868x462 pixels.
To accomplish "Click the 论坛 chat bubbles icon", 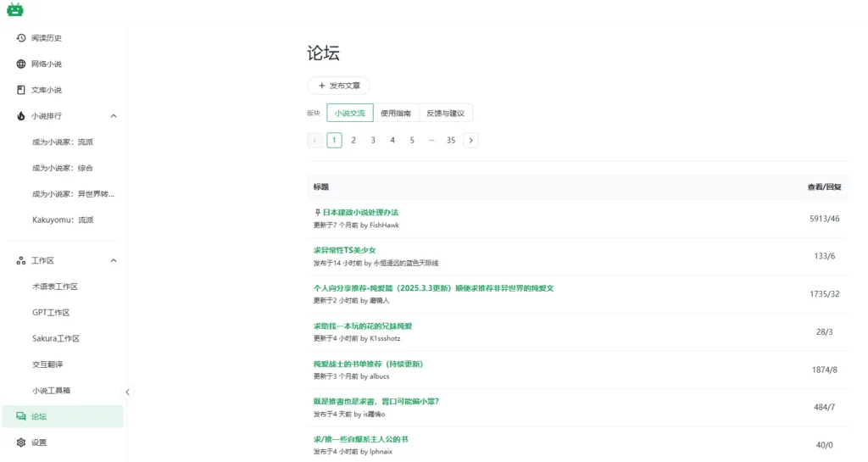I will (21, 416).
